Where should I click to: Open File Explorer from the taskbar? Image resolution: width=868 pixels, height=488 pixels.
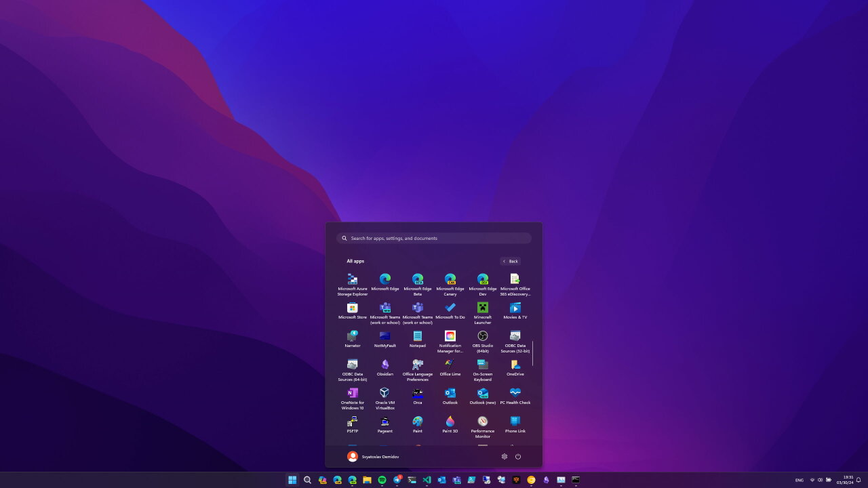pyautogui.click(x=367, y=480)
